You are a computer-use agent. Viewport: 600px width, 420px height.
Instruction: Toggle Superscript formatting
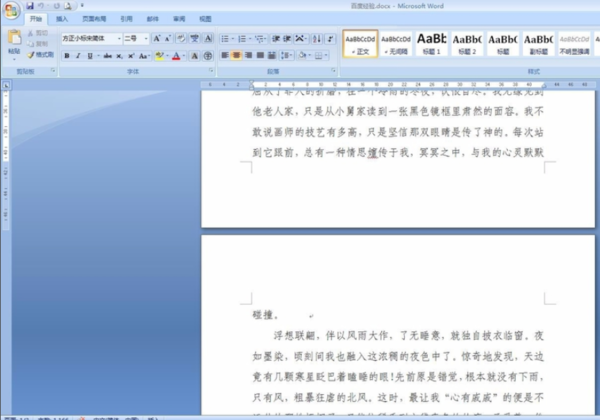point(131,56)
